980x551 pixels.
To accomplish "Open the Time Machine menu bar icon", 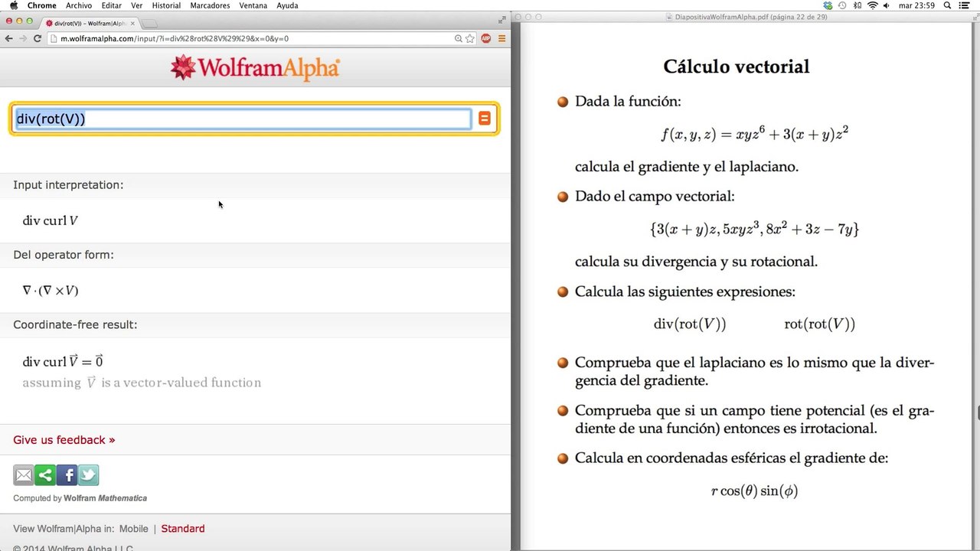I will [843, 5].
